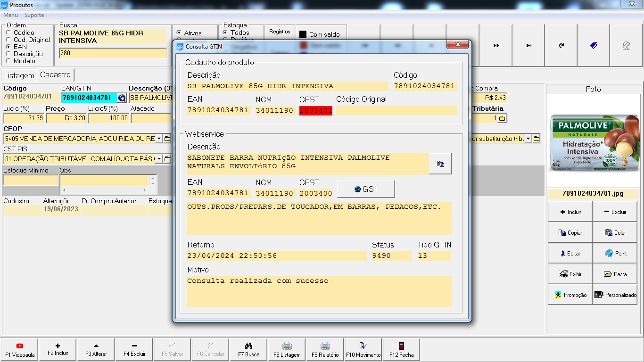Open folder icon next to CFOP dropdown
This screenshot has width=644, height=362.
pyautogui.click(x=167, y=139)
